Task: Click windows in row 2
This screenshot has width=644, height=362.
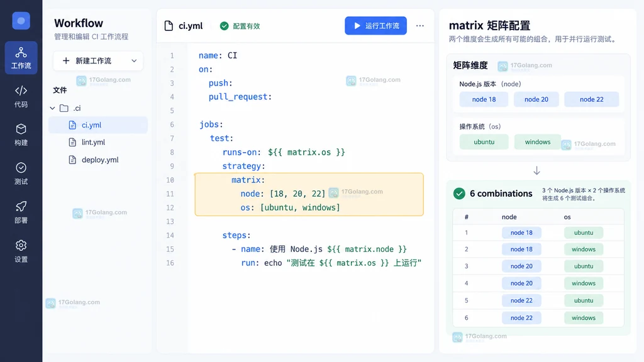Action: (583, 249)
